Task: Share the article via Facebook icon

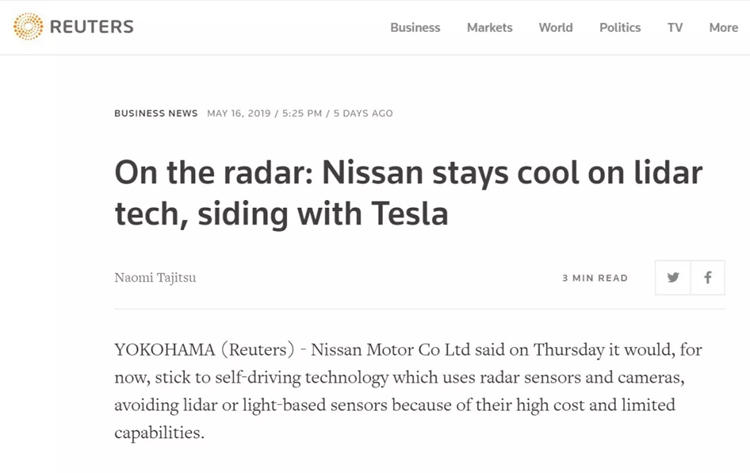Action: [708, 277]
